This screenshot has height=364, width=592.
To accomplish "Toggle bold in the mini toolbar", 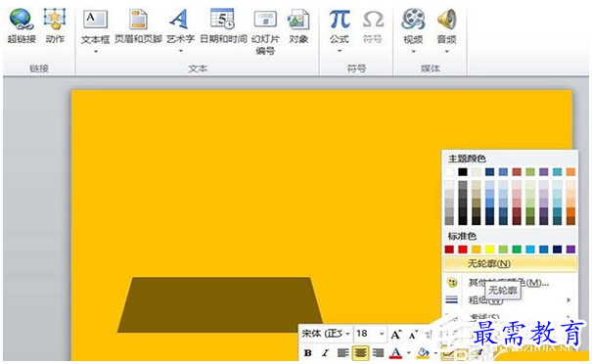I will point(308,353).
